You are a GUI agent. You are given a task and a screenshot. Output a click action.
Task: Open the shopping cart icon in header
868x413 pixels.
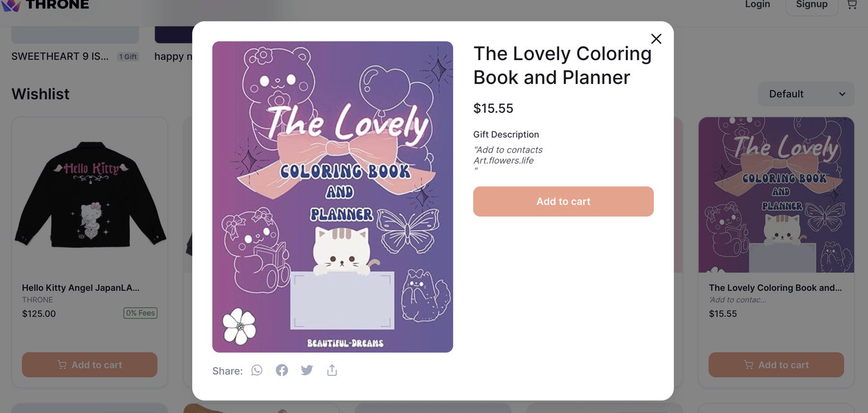click(852, 5)
